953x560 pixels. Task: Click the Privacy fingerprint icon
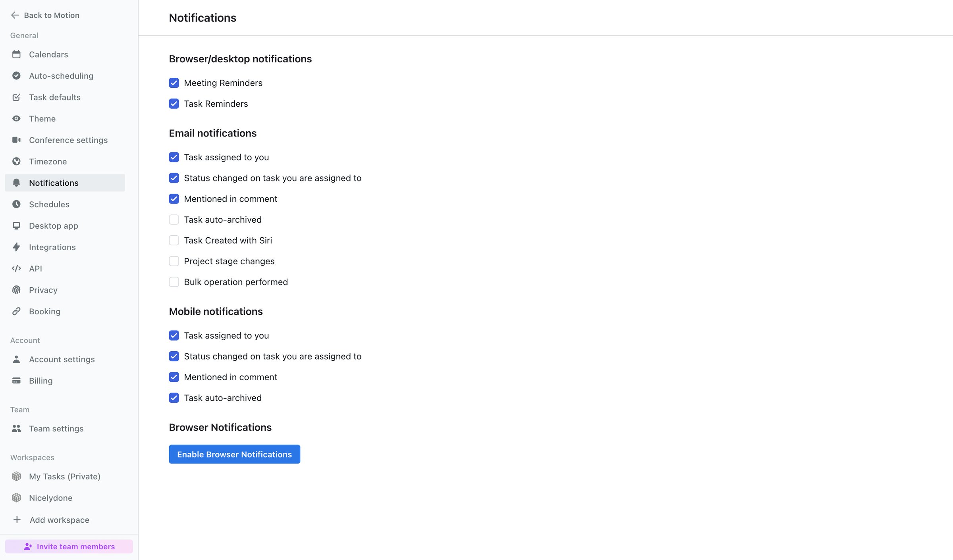(16, 290)
